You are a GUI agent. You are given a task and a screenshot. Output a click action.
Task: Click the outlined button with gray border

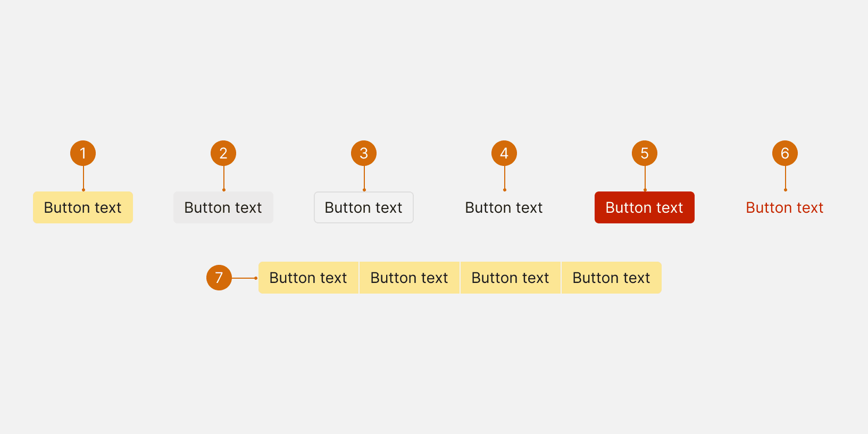pos(364,207)
